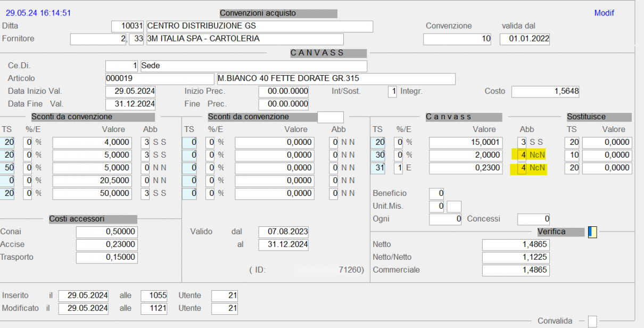The image size is (644, 328).
Task: Select the Sconti Valore field showing 20,5000
Action: (92, 181)
